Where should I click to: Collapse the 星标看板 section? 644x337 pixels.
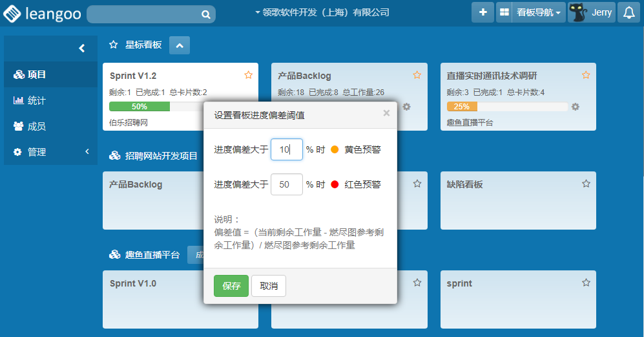tap(180, 45)
